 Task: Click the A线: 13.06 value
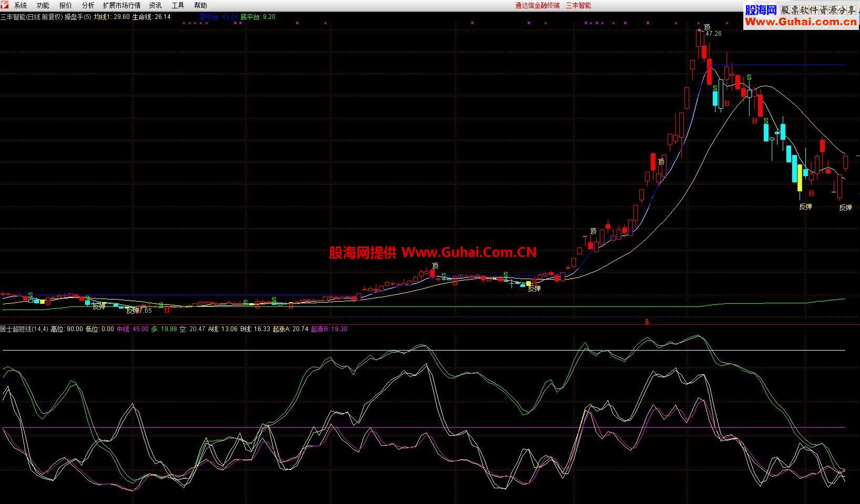coord(223,329)
